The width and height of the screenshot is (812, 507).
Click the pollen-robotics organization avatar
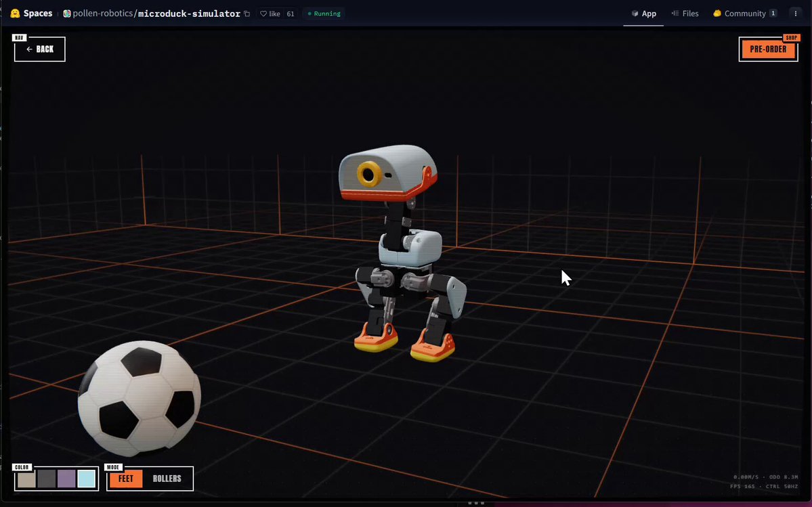[x=67, y=14]
